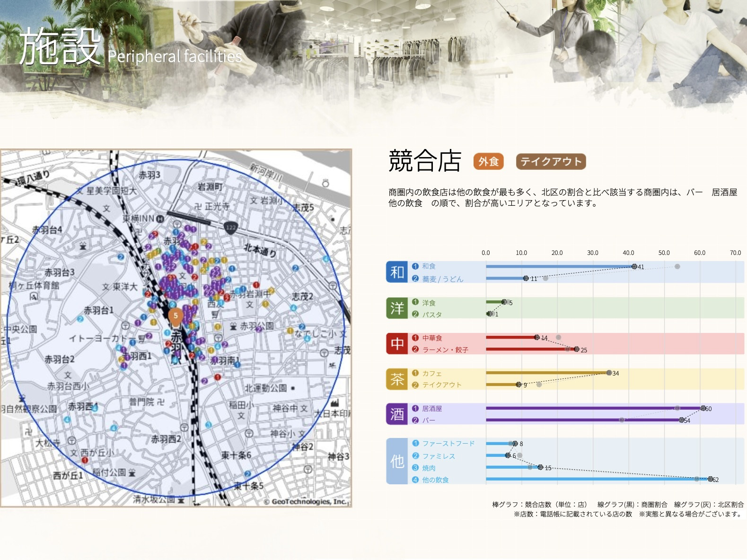Click the ファーストフード legend label

tap(448, 444)
